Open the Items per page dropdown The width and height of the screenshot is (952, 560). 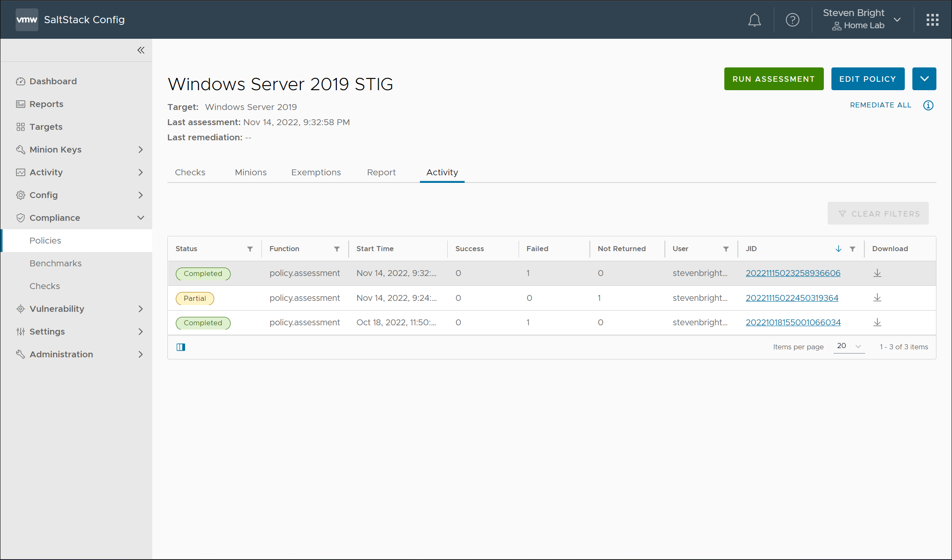point(849,346)
